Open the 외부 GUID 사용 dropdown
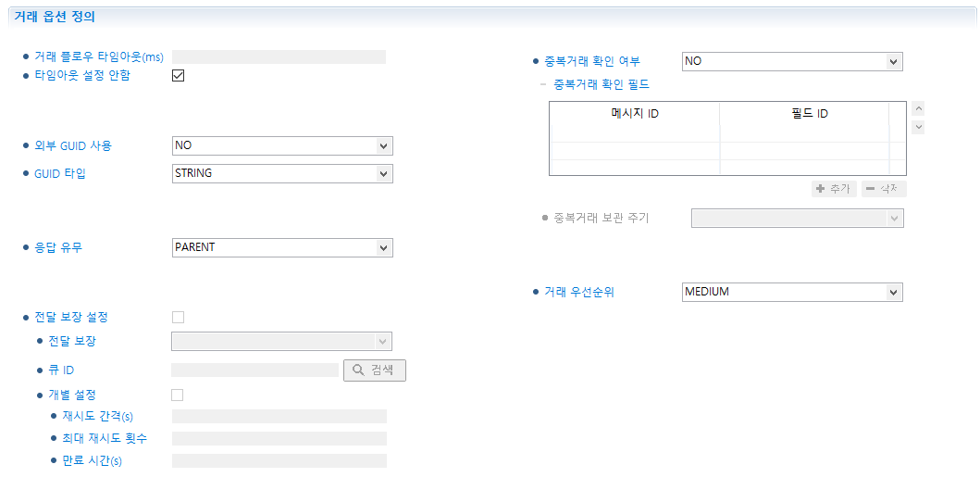Screen dimensions: 980x477 pyautogui.click(x=282, y=145)
